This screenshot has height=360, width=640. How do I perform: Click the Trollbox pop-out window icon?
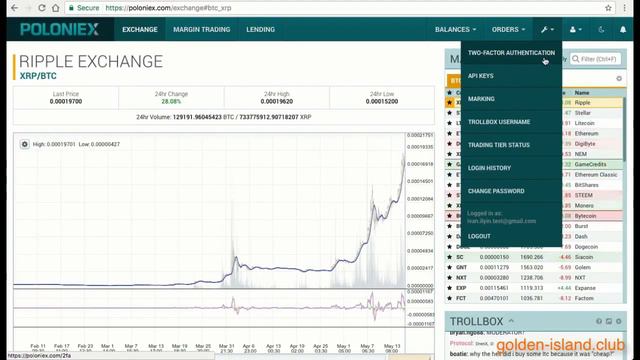[609, 321]
